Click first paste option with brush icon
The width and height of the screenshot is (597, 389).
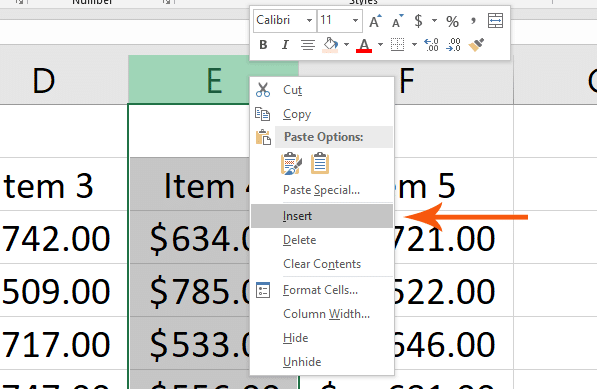pyautogui.click(x=291, y=164)
